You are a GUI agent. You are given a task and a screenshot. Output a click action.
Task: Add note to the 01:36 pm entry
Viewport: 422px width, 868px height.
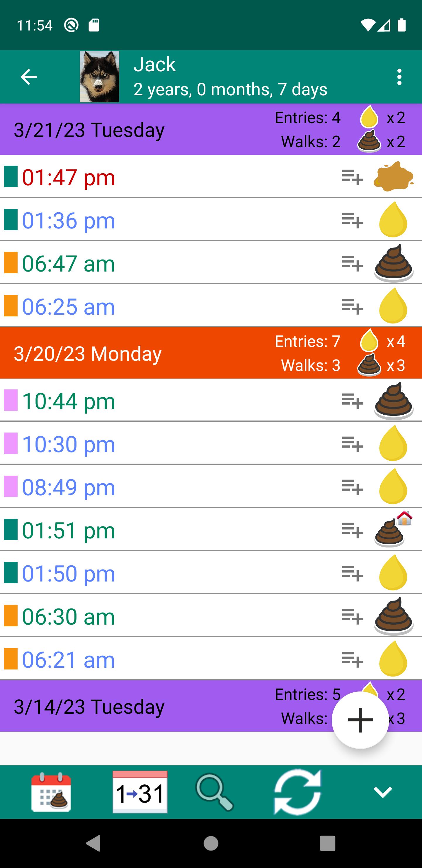tap(352, 220)
